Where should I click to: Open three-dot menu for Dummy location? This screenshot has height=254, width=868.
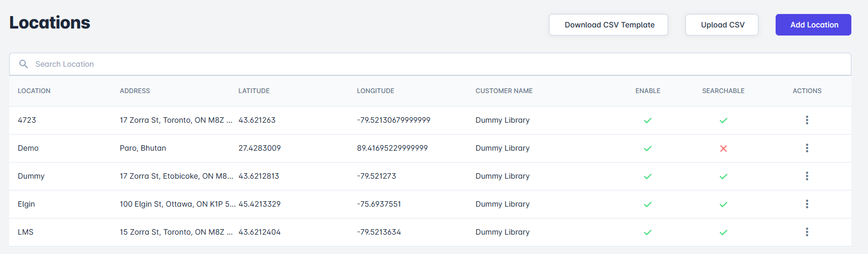807,176
